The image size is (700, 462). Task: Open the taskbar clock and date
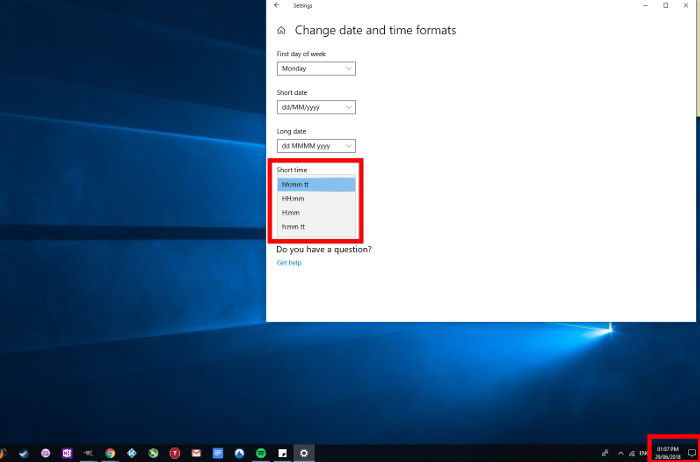(668, 453)
